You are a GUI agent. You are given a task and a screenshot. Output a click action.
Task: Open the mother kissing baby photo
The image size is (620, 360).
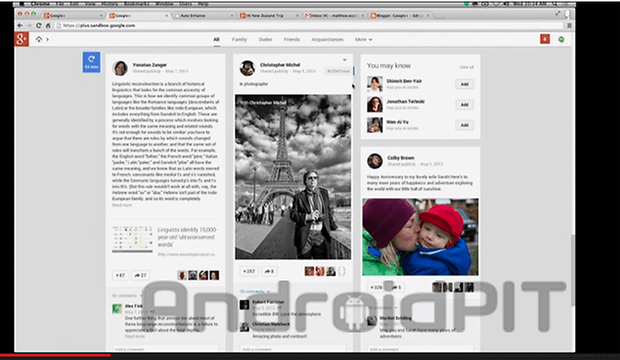tap(420, 237)
